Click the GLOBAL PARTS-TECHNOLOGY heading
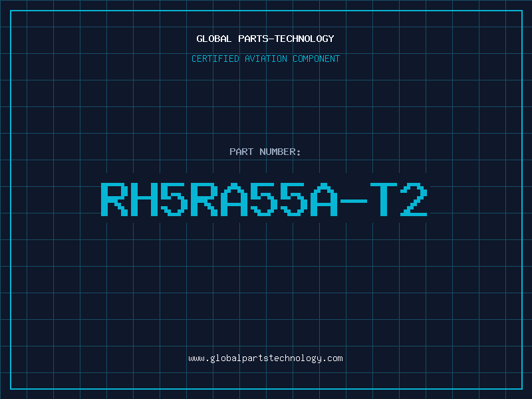 pos(265,39)
